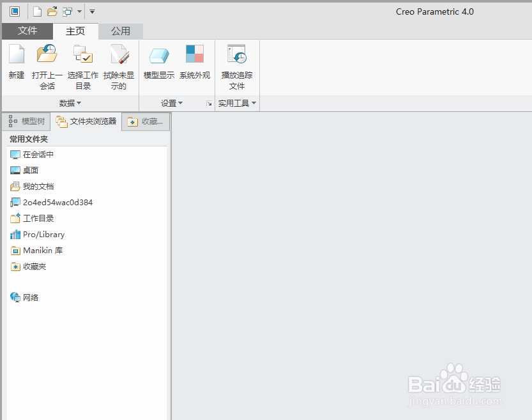Click the Windows switcher icon in quick access toolbar
Screen dimensions: 532x420
click(67, 12)
